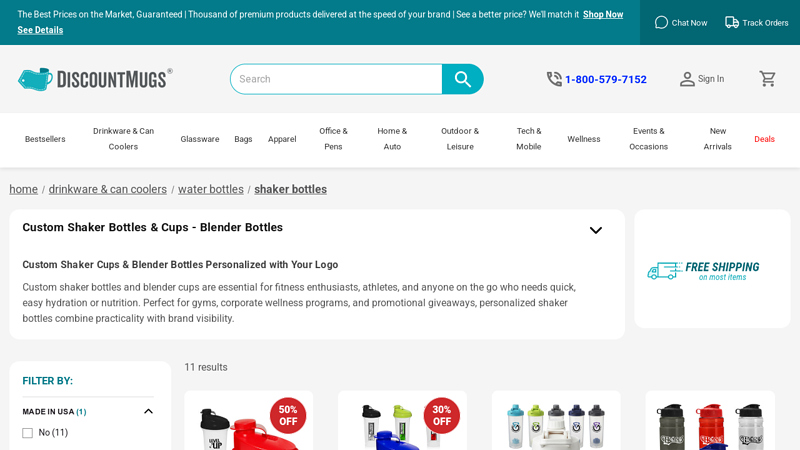Open the Apparel menu item

pyautogui.click(x=282, y=139)
